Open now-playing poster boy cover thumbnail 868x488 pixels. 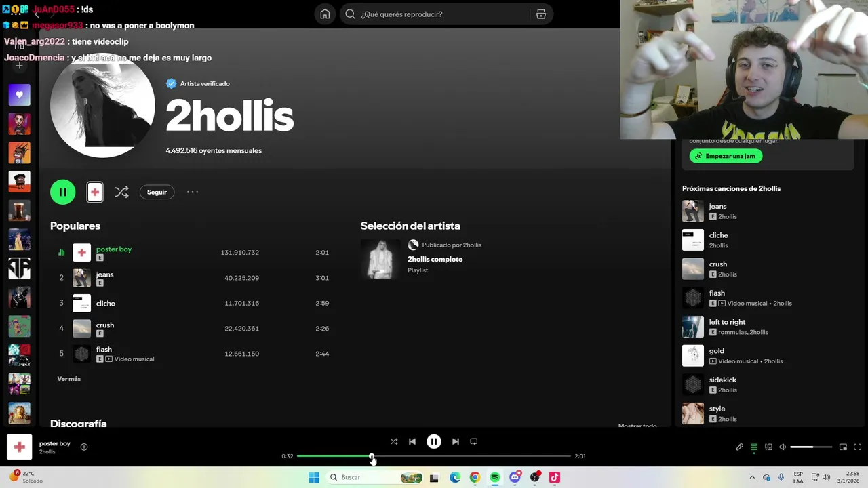coord(20,447)
